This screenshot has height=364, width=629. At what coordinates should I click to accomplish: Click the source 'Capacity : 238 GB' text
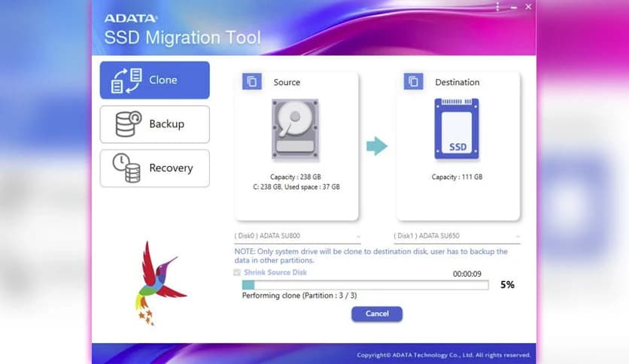(295, 177)
